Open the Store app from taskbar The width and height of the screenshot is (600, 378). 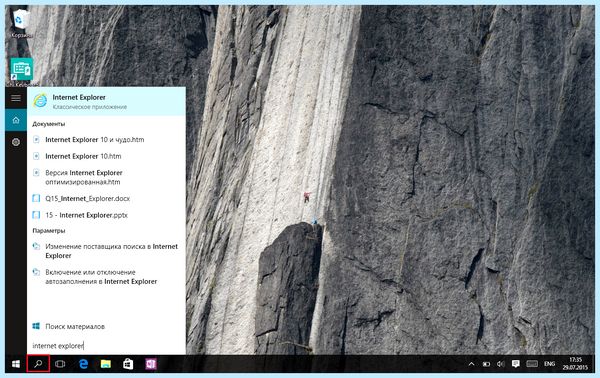coord(128,364)
